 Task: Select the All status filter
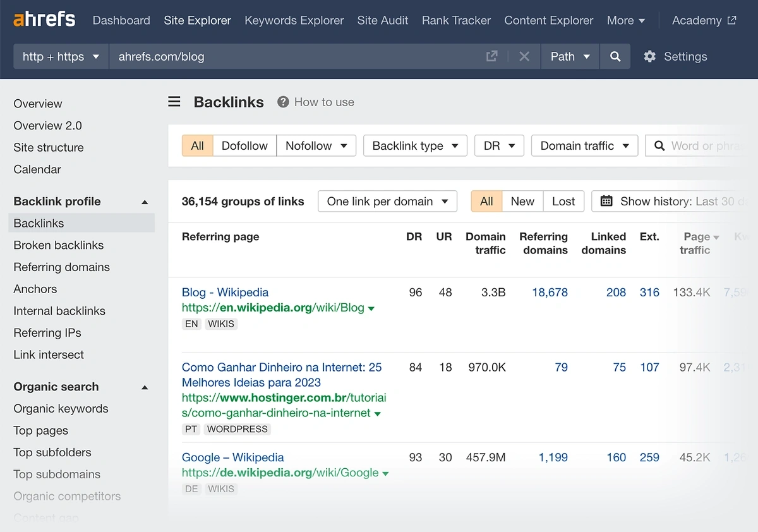coord(486,202)
